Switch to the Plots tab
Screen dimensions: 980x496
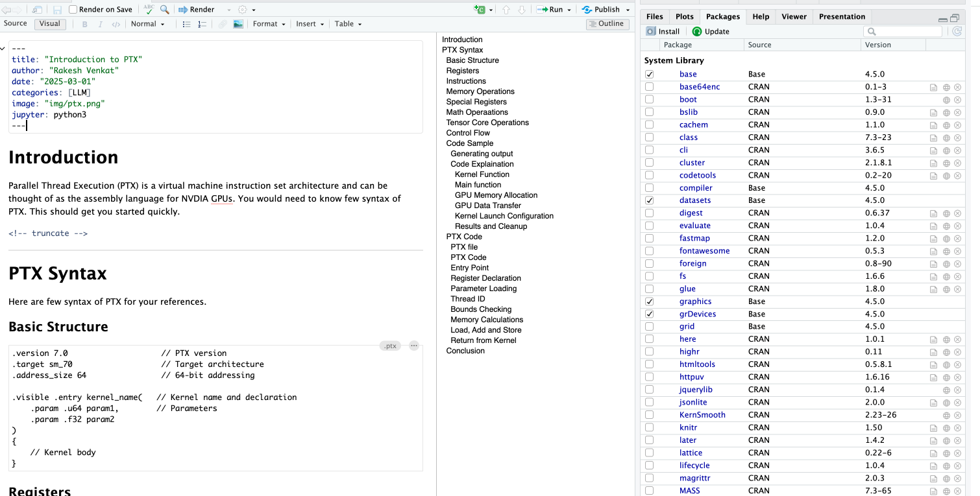click(684, 17)
